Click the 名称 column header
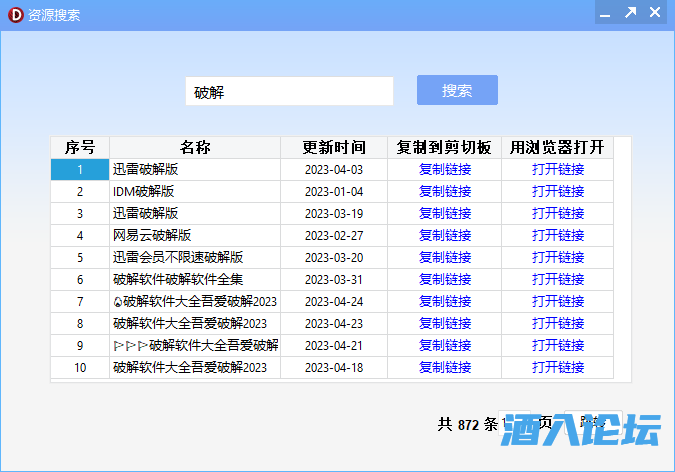 point(195,148)
